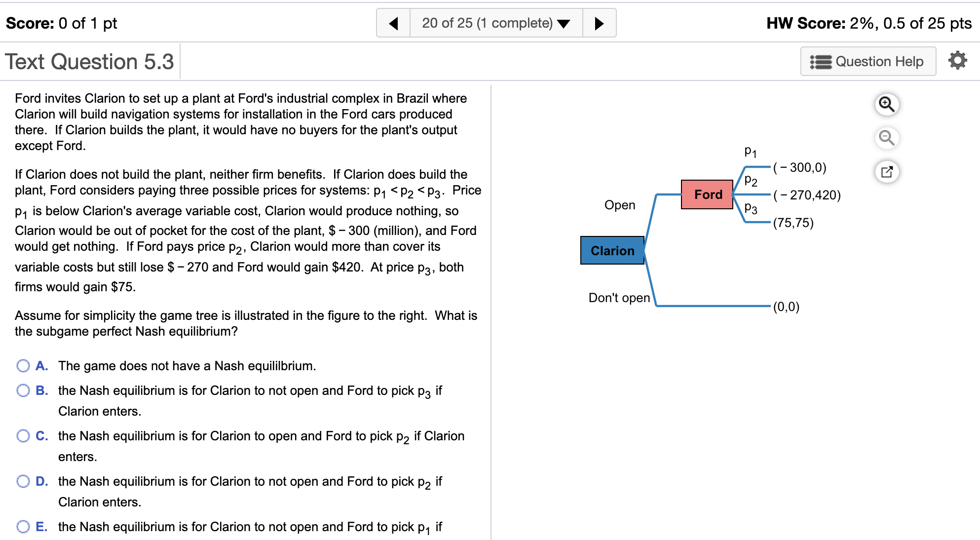Choose answer option C
Screen dimensions: 980x540
click(23, 436)
